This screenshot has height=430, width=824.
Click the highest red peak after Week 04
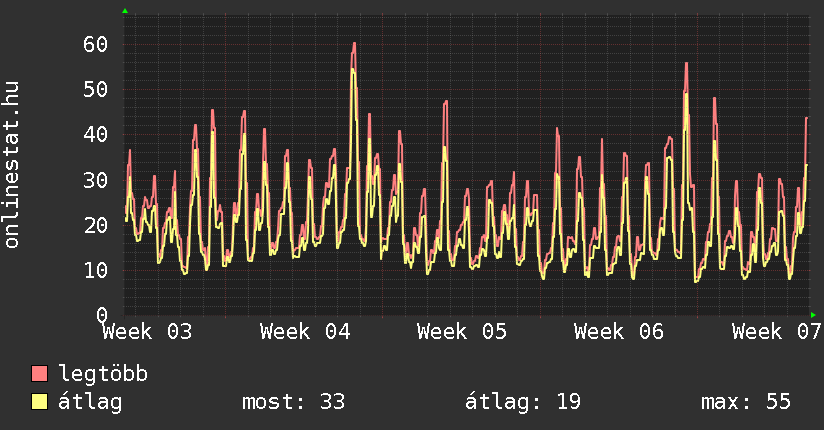pyautogui.click(x=354, y=45)
